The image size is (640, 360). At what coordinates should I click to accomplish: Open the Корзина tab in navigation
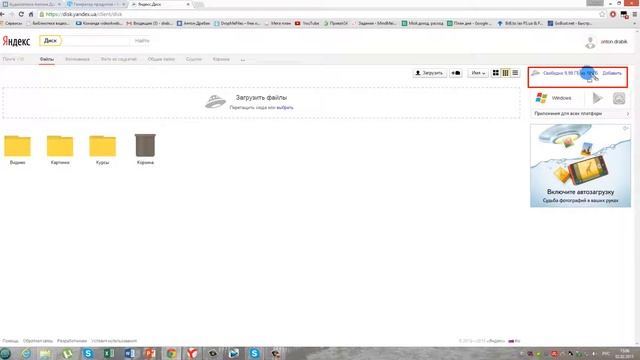(221, 59)
